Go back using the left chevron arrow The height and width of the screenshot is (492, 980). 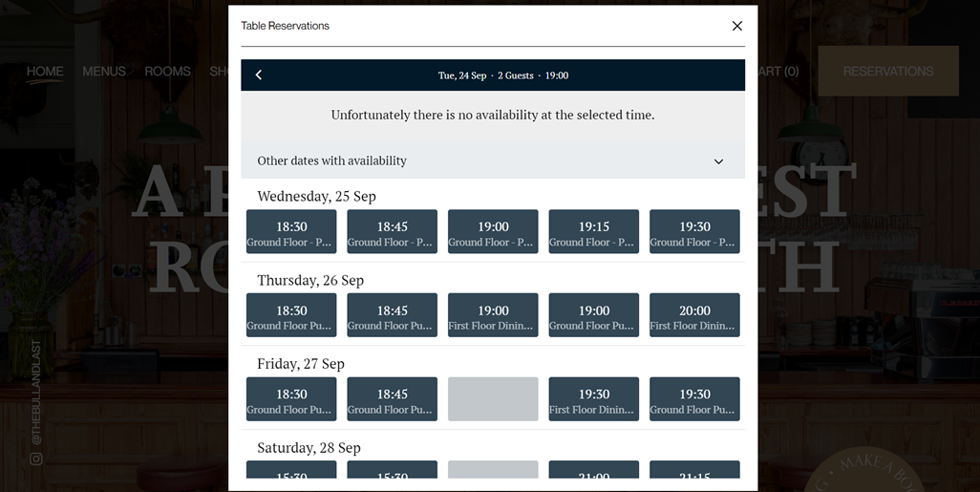[259, 75]
